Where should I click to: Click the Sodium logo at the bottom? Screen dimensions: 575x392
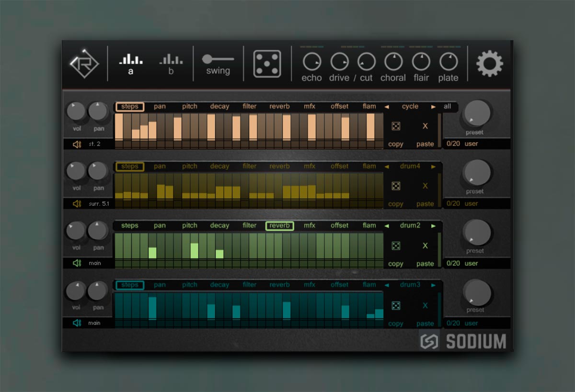[x=463, y=342]
